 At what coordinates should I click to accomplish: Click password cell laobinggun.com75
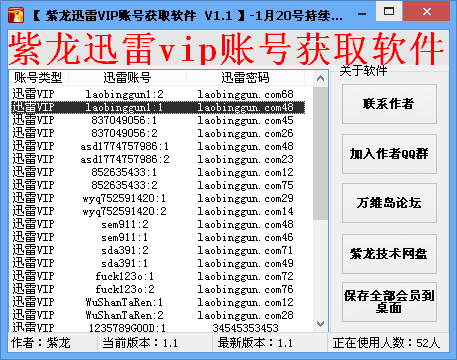(x=245, y=185)
